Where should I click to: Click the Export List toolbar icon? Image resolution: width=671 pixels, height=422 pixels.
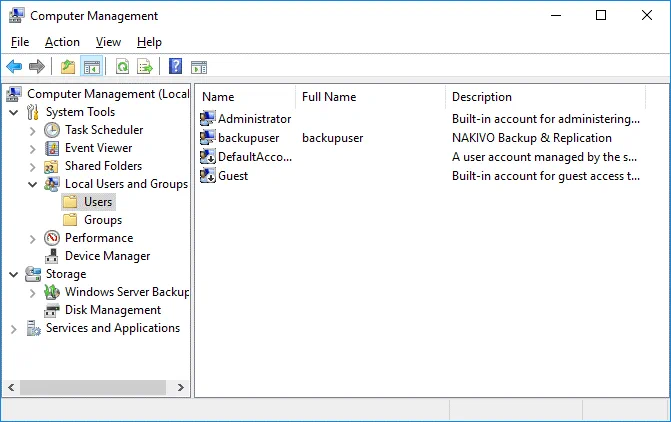pyautogui.click(x=145, y=67)
